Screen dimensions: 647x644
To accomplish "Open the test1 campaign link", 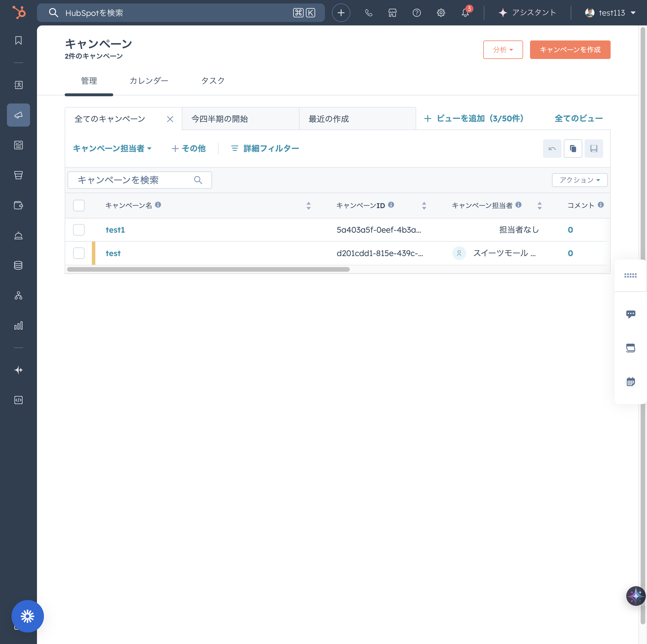I will [115, 230].
